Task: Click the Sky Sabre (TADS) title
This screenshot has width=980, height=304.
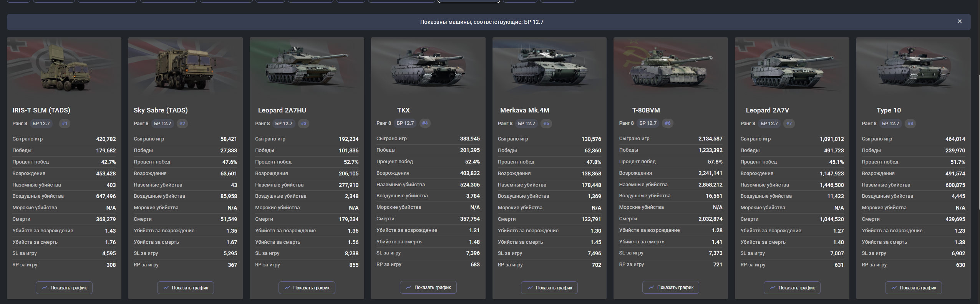Action: point(161,110)
